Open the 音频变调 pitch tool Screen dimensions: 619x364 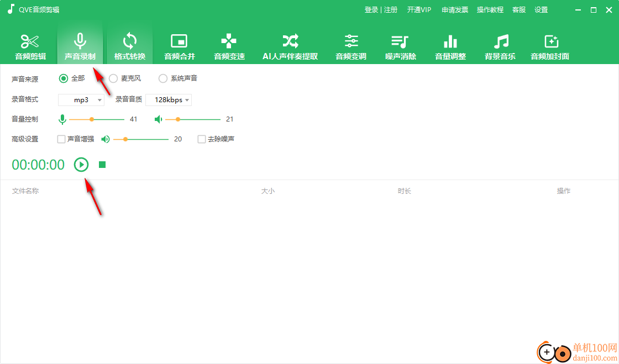[351, 47]
